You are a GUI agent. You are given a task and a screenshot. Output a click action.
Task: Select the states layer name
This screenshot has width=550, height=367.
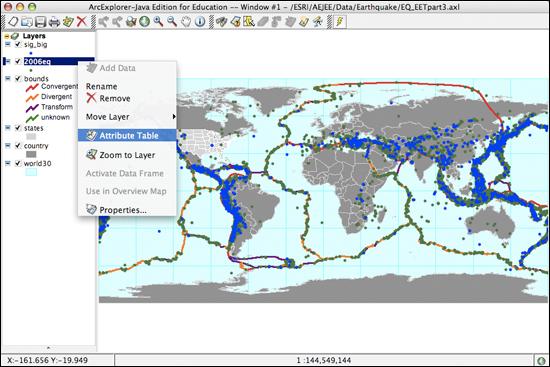tap(34, 128)
